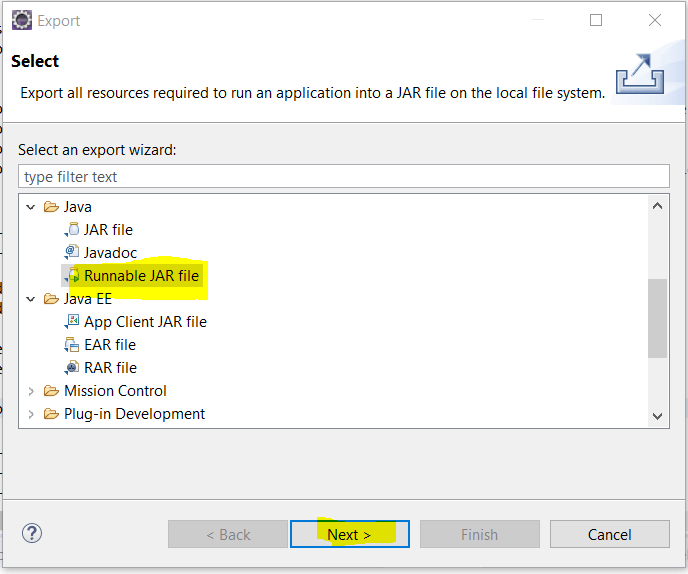Click the Javadoc export icon
Screen dimensions: 688x574
pyautogui.click(x=72, y=252)
